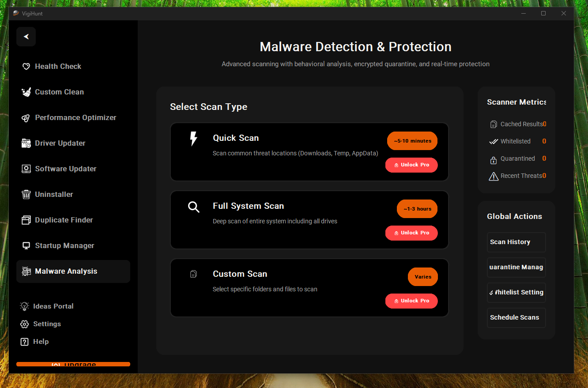This screenshot has height=388, width=588.
Task: Click the "Full System Scan" card title
Action: 248,206
